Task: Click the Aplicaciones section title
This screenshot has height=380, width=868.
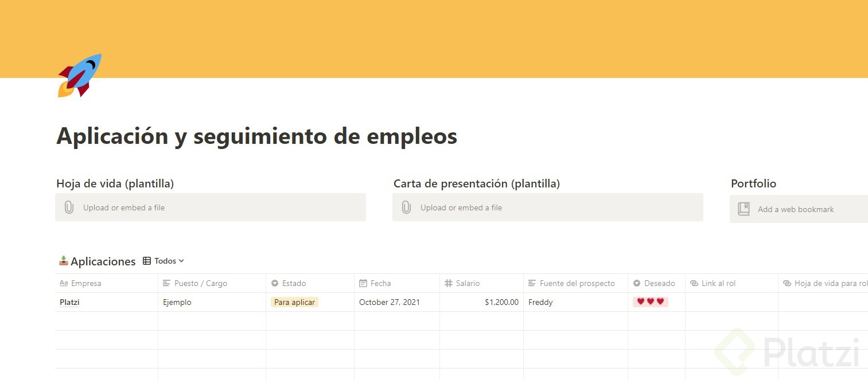Action: tap(103, 261)
